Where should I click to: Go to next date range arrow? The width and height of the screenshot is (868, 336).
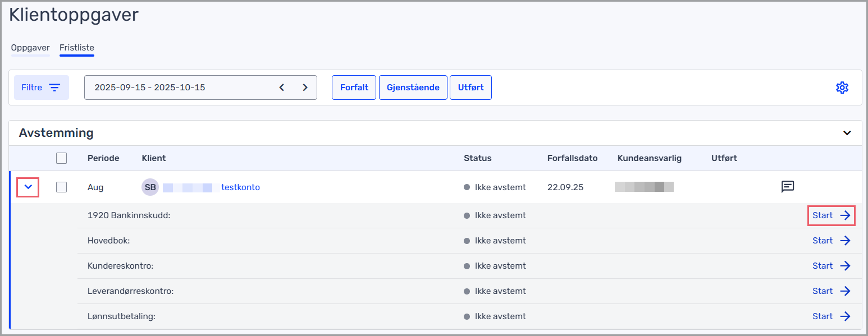(x=305, y=88)
